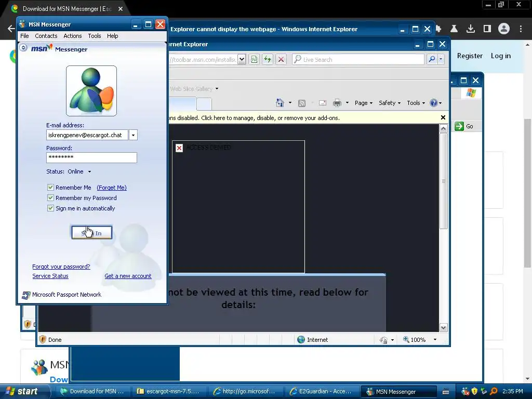This screenshot has width=532, height=399.
Task: Click the MSN Messenger buddy display picture
Action: coord(91,91)
